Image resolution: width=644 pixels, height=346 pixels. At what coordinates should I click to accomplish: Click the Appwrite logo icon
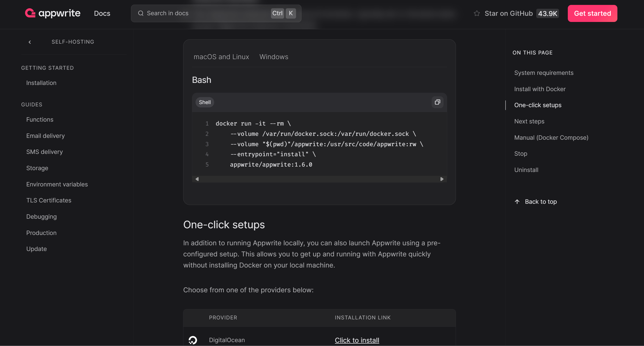30,13
